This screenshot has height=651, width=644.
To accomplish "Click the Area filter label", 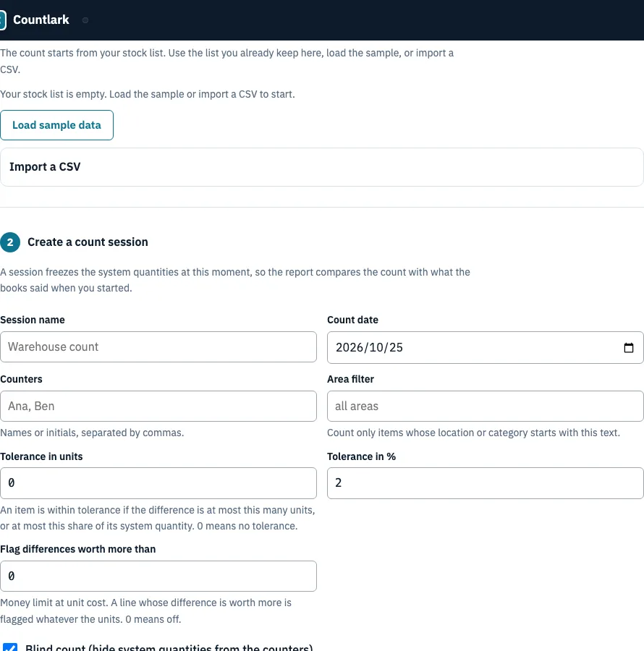I will click(x=350, y=379).
